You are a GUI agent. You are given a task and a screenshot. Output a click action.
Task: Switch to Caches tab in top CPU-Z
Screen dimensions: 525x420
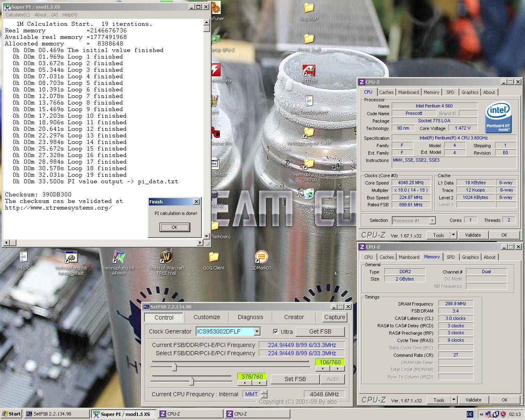386,92
